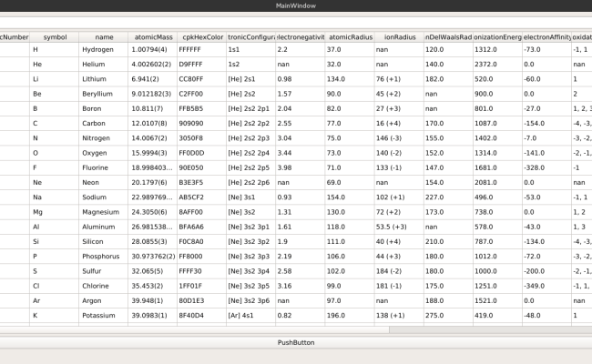Click electronegativity cell 3.98
The width and height of the screenshot is (592, 364).
coord(301,167)
